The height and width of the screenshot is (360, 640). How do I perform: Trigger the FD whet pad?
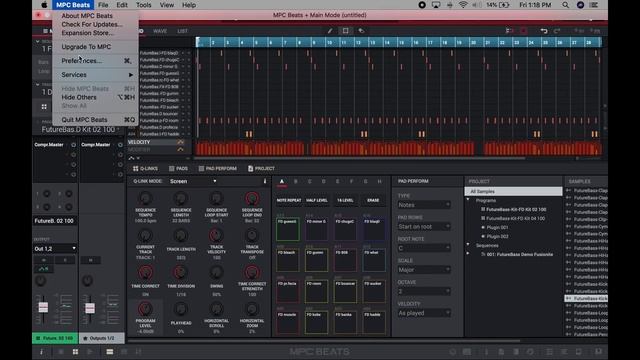[x=374, y=260]
